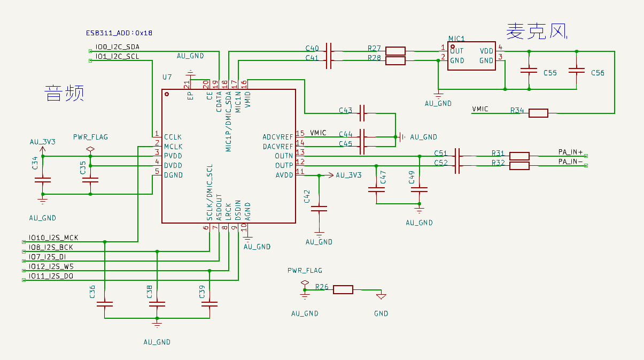The width and height of the screenshot is (644, 360).
Task: Click the GND power symbol near R26
Action: pyautogui.click(x=381, y=295)
